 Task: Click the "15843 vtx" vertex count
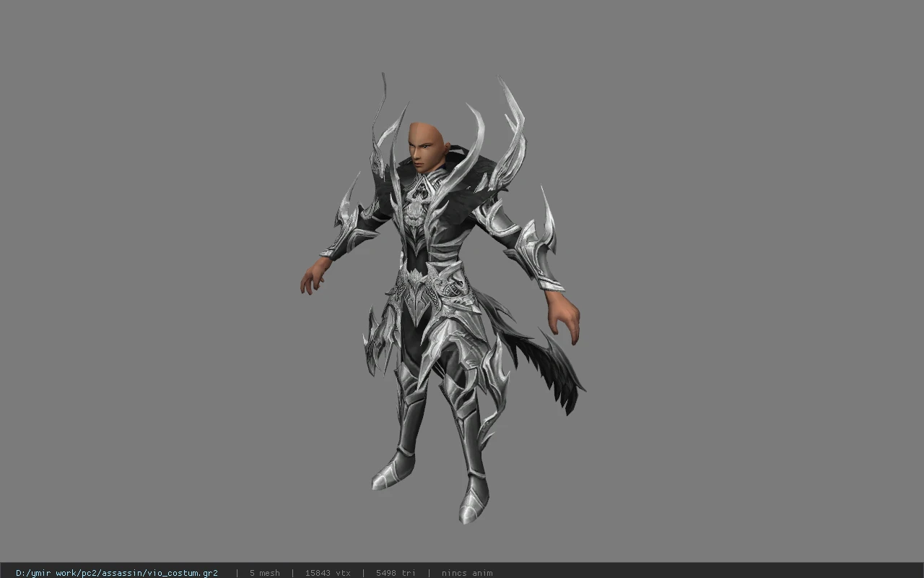(x=327, y=573)
